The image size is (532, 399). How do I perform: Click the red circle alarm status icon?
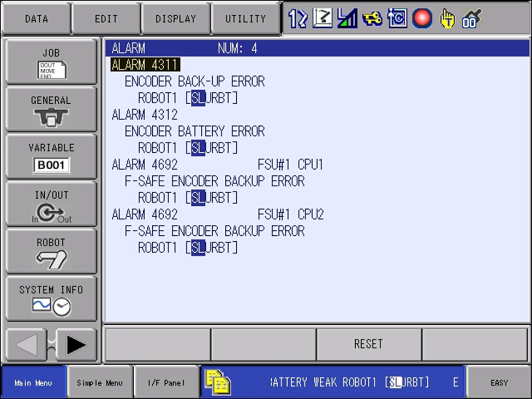tap(422, 19)
